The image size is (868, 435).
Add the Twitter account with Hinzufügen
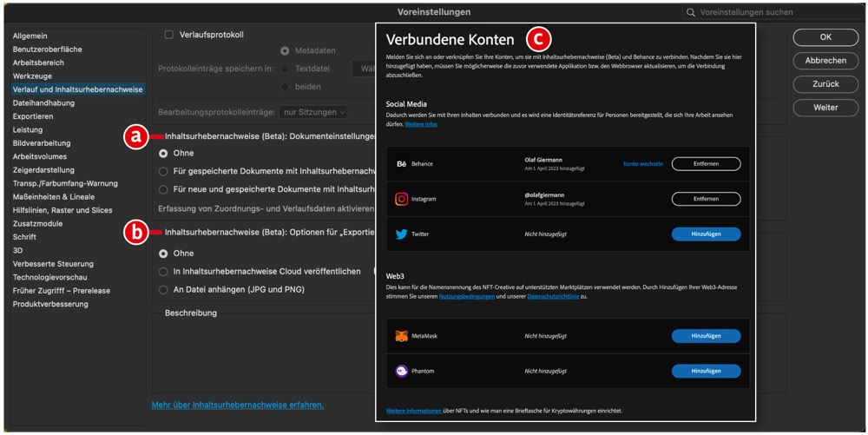(x=706, y=234)
